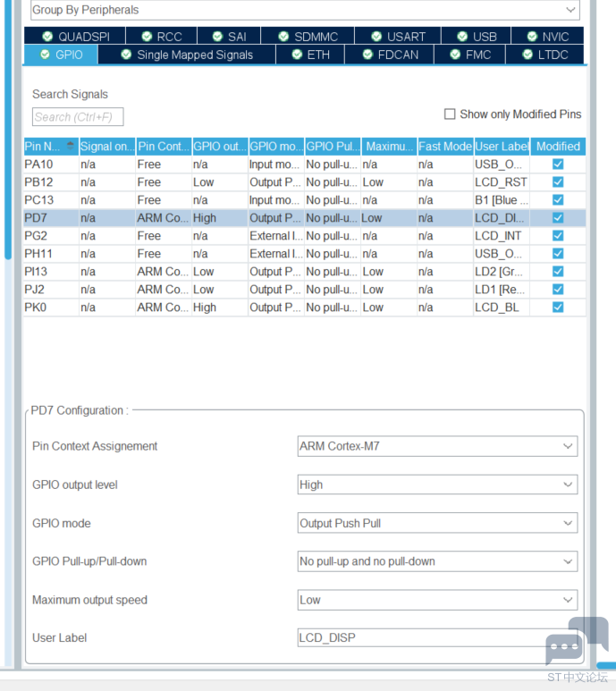This screenshot has width=616, height=691.
Task: Sort by the Maximum output speed column header
Action: (390, 147)
